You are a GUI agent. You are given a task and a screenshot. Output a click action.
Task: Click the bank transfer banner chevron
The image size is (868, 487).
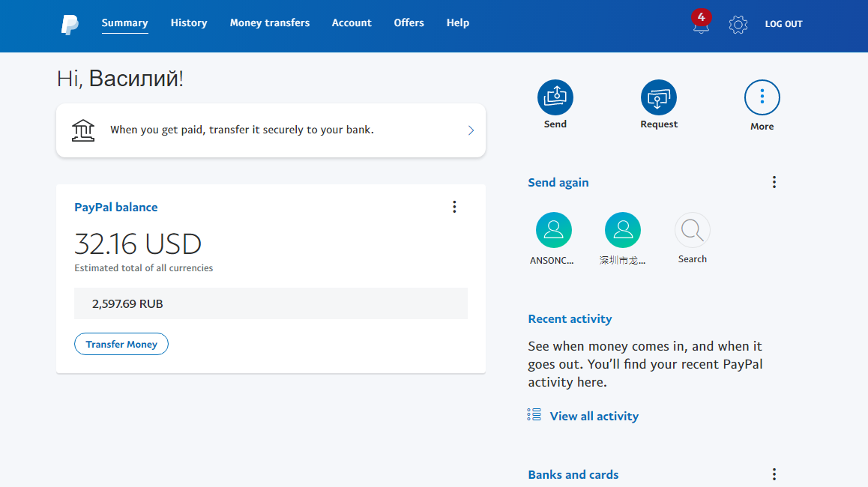coord(471,130)
